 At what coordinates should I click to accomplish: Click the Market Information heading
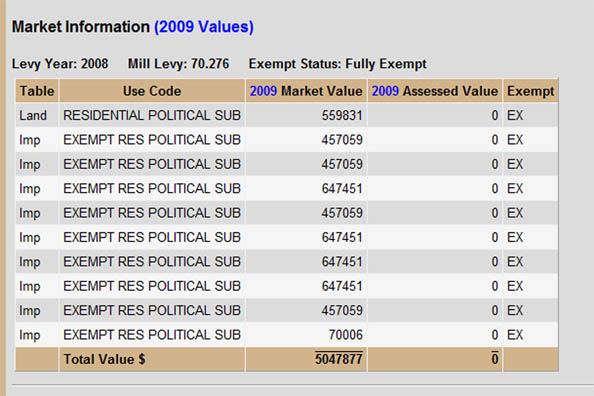(81, 27)
